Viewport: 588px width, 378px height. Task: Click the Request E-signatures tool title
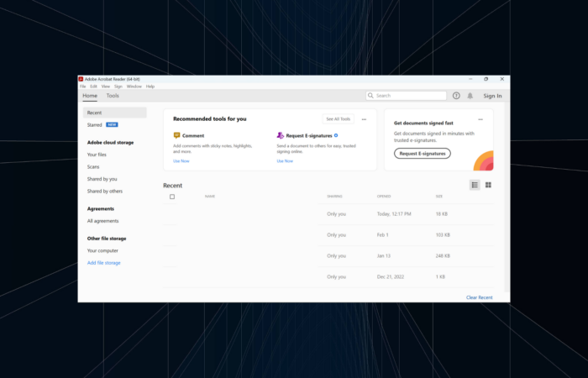(x=309, y=136)
